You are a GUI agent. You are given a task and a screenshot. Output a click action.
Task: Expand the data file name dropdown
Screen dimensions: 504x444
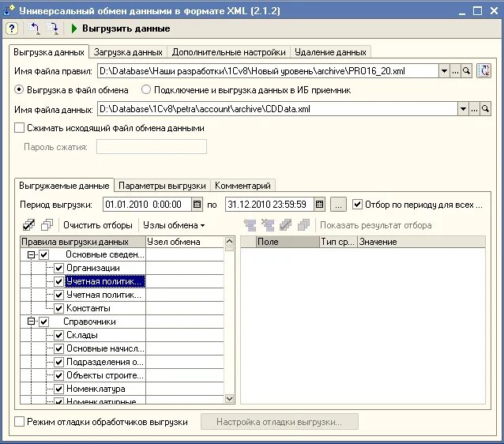pyautogui.click(x=463, y=109)
